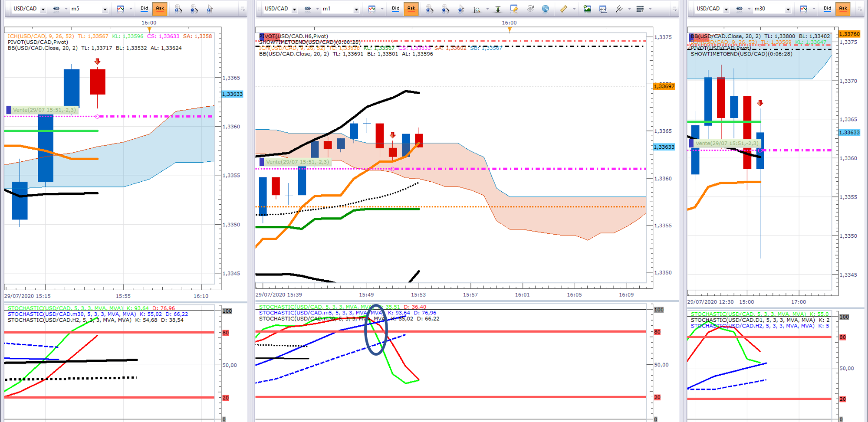Click STOCHASTIC m30 label in m5 stochastic panel
The image size is (868, 422).
tap(98, 314)
